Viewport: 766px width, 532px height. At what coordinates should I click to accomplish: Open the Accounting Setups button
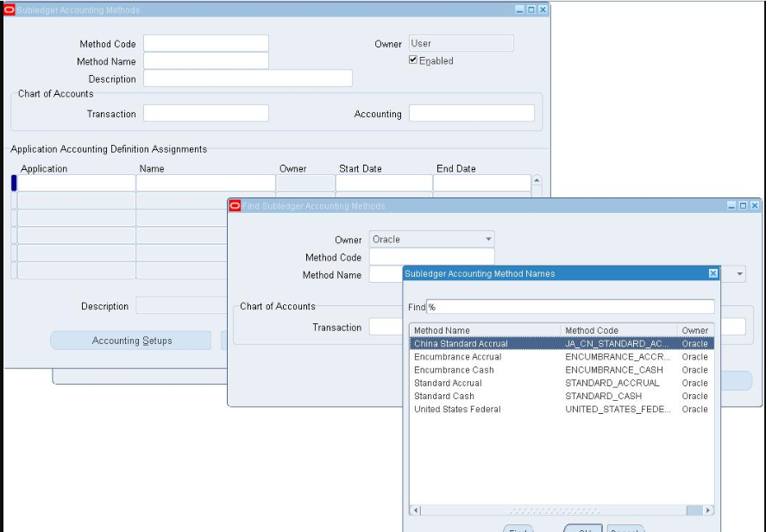[131, 341]
